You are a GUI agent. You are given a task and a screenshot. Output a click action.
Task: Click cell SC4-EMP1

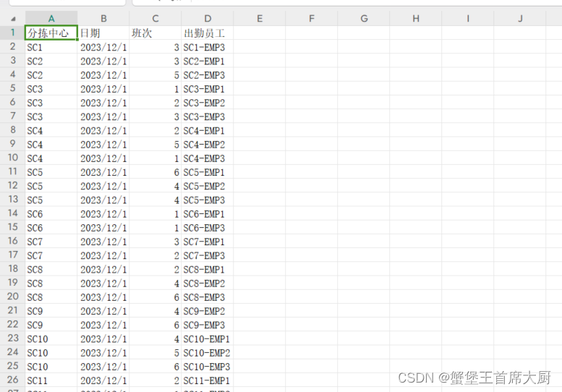[208, 131]
